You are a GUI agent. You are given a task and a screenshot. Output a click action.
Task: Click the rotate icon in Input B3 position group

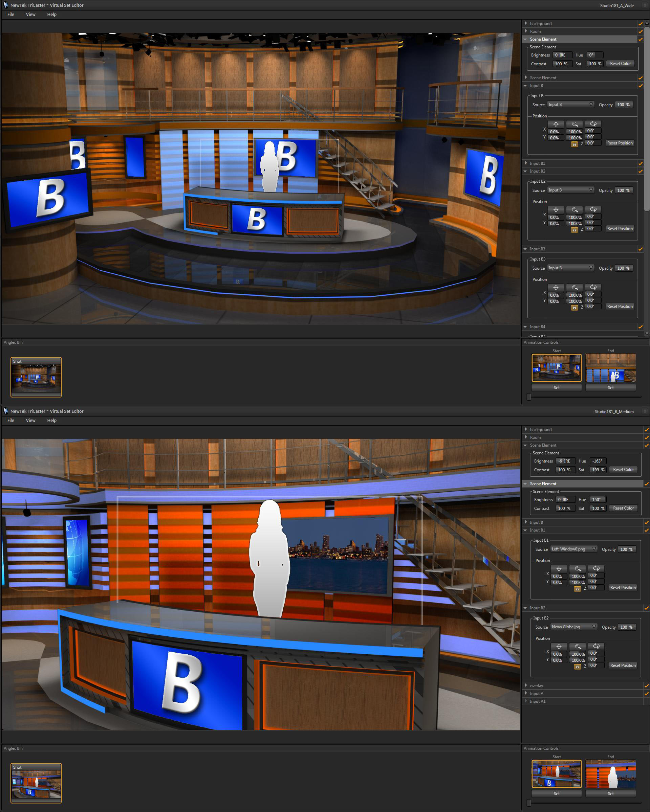pyautogui.click(x=593, y=287)
